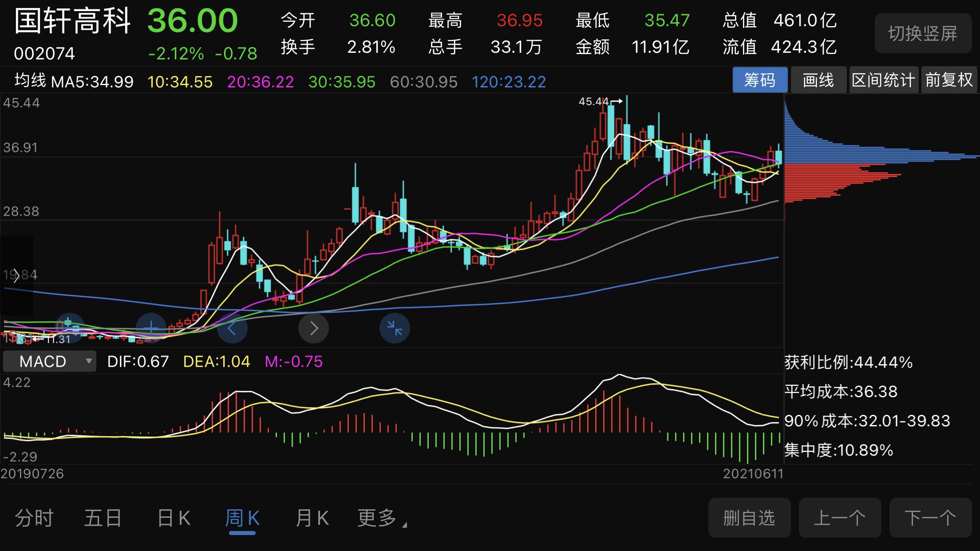Tap the 总手 33.1万 volume value

coord(516,47)
